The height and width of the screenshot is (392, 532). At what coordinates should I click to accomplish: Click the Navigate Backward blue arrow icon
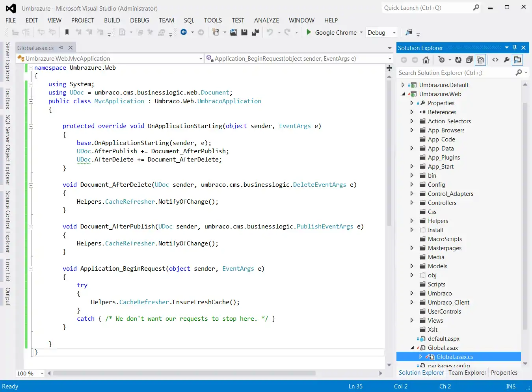(184, 32)
